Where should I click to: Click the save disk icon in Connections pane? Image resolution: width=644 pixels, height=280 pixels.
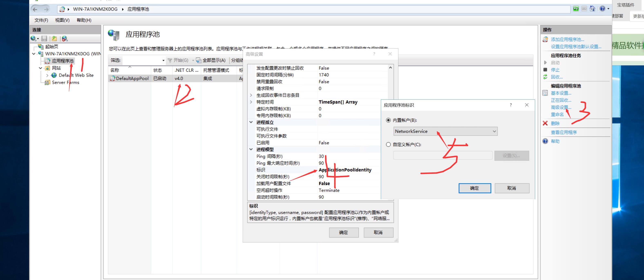coord(44,39)
